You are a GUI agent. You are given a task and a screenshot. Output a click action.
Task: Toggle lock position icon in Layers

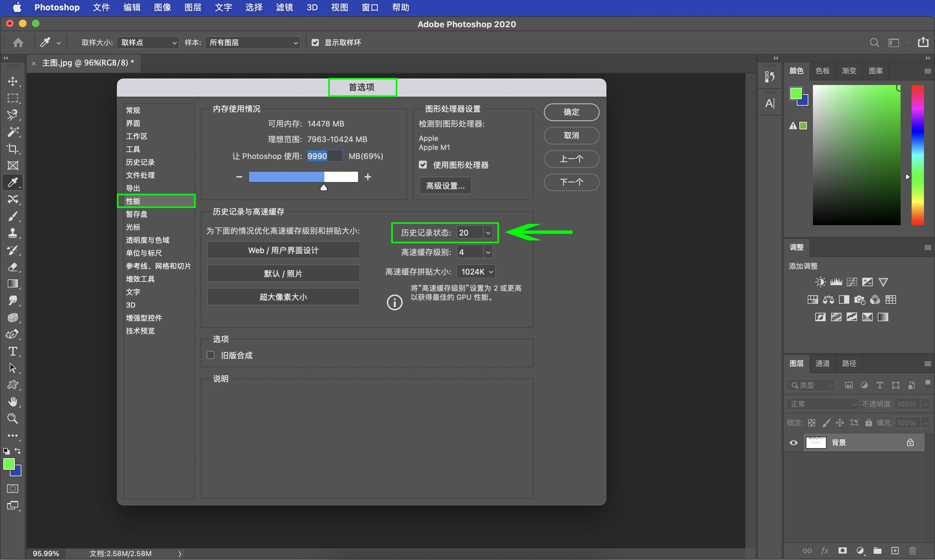840,423
